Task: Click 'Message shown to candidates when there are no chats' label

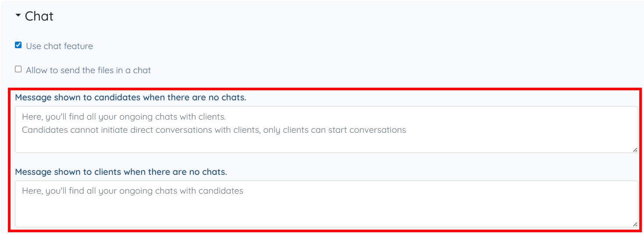Action: point(130,97)
